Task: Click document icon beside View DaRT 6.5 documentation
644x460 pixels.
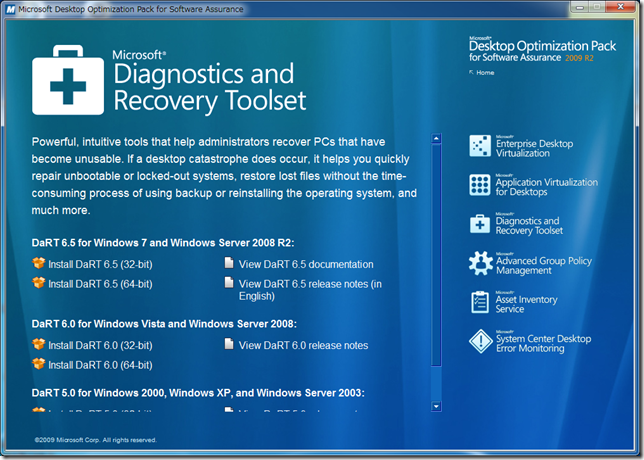Action: [x=229, y=262]
